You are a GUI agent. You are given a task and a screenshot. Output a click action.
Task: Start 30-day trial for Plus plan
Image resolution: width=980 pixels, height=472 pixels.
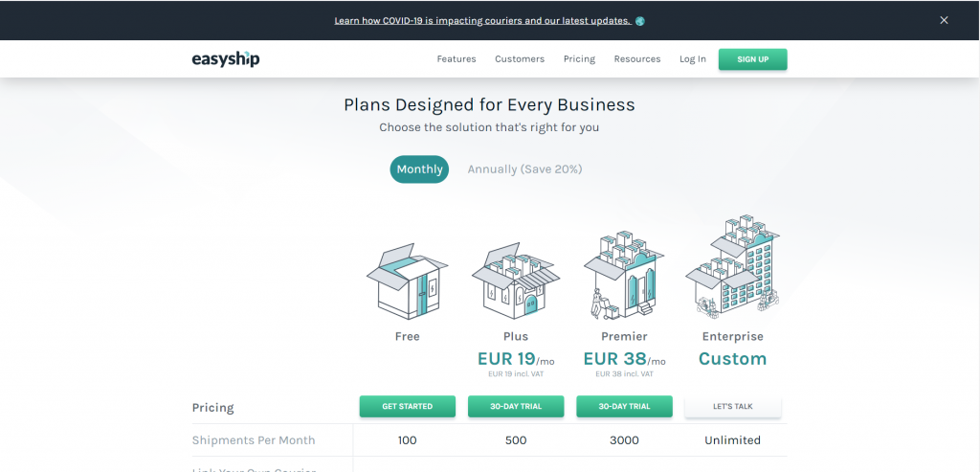[516, 406]
